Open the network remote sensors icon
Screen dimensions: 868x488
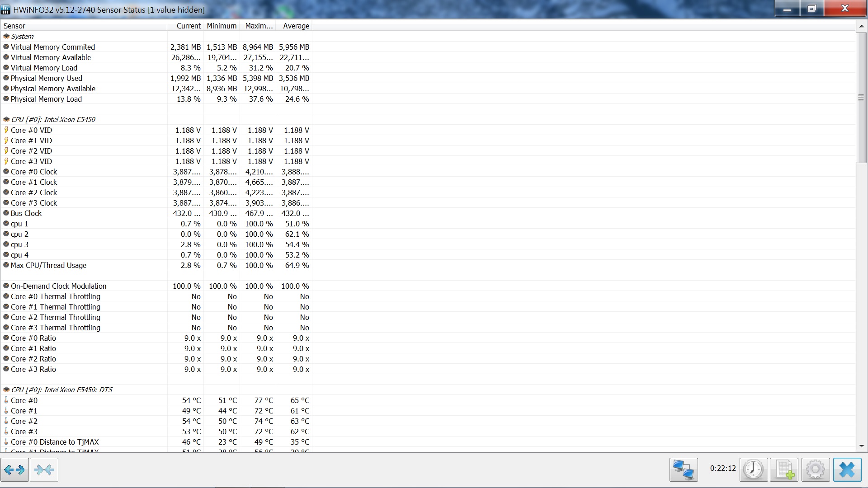pyautogui.click(x=683, y=470)
